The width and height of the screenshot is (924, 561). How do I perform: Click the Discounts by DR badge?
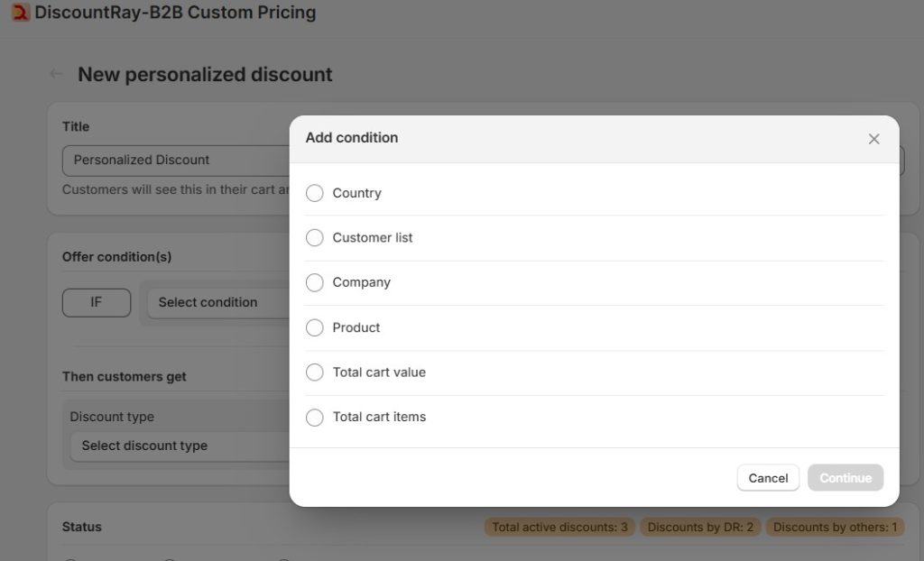700,527
